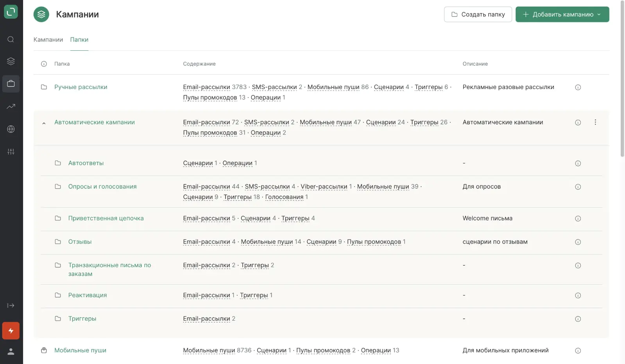Click the Добавить кампанию button

(x=562, y=14)
